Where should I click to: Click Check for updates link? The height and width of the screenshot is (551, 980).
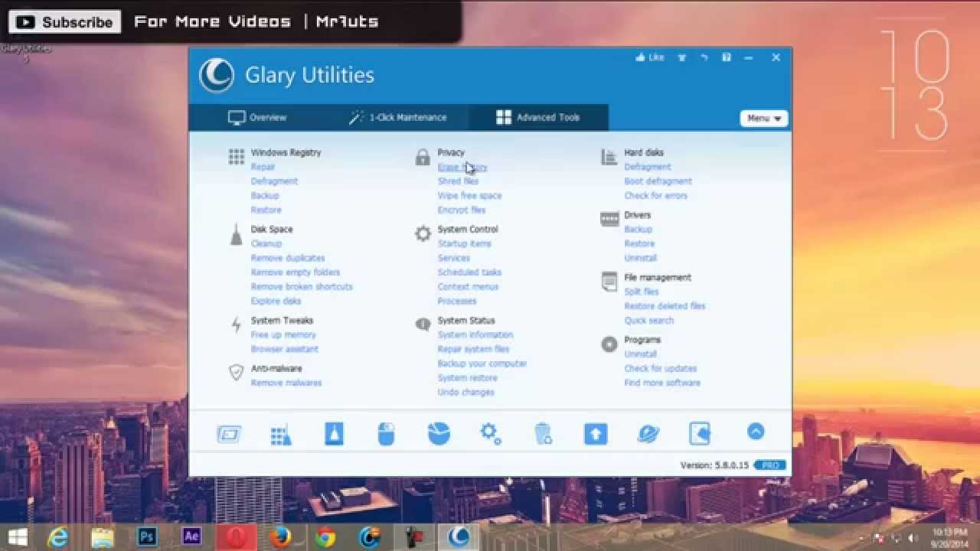(661, 369)
